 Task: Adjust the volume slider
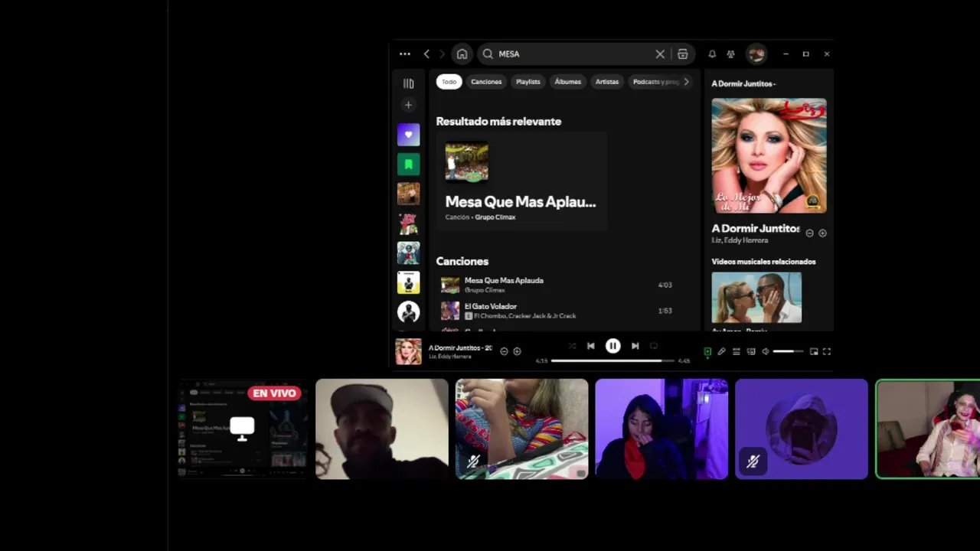[789, 351]
